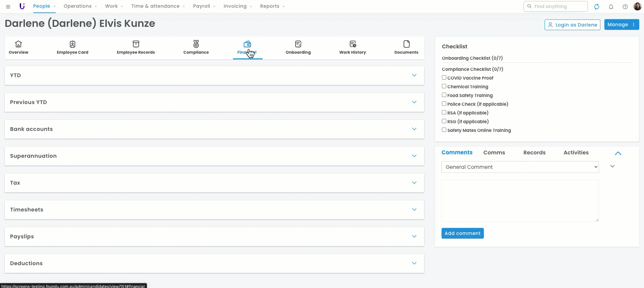This screenshot has width=644, height=288.
Task: Open the Payroll menu
Action: pyautogui.click(x=204, y=6)
